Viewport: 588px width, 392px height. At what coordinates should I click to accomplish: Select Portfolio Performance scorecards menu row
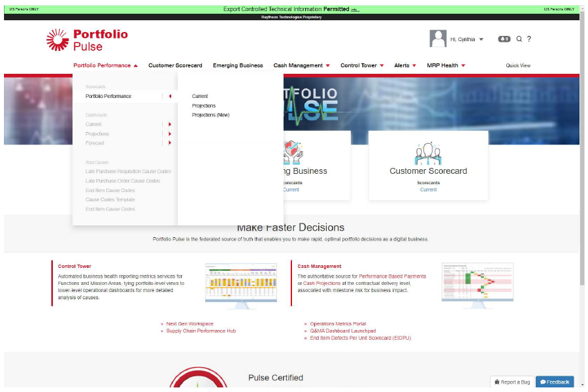[x=125, y=97]
